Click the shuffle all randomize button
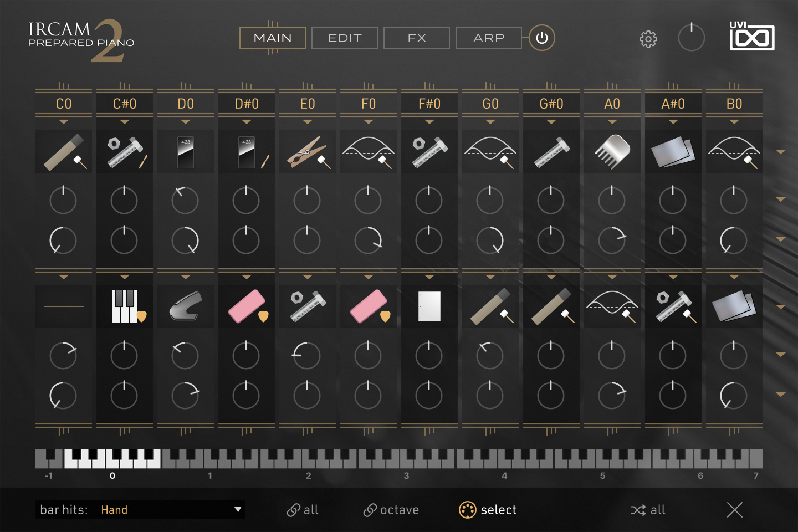This screenshot has width=798, height=532. 648,510
